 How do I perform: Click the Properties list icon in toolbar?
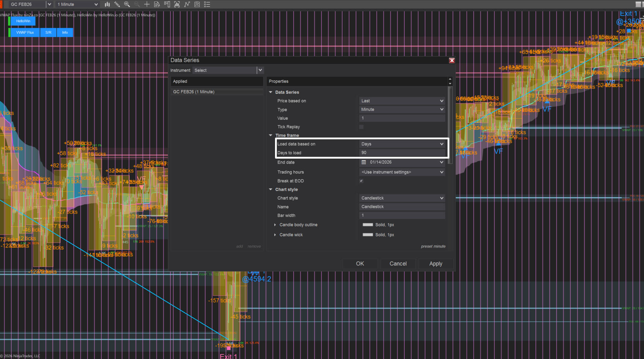pos(207,4)
